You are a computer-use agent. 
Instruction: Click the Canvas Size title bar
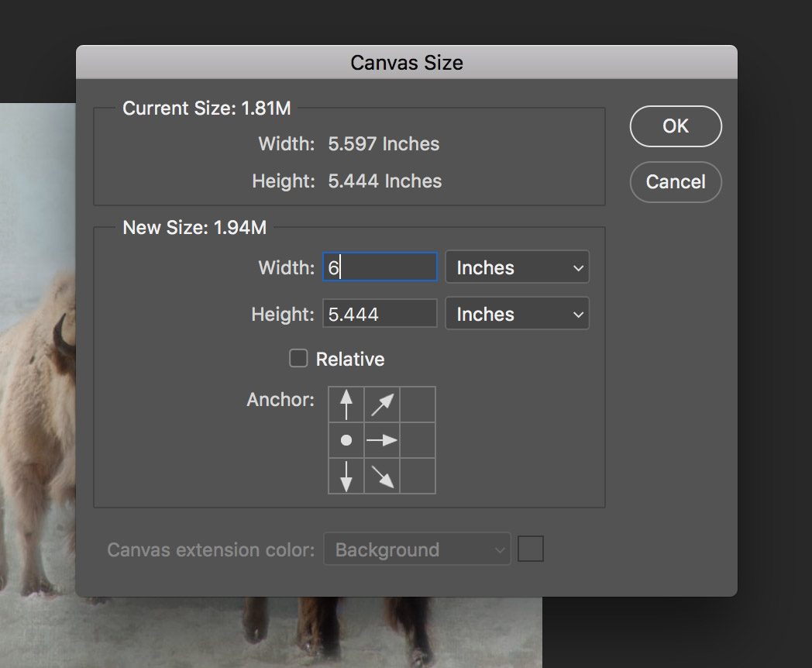point(406,62)
